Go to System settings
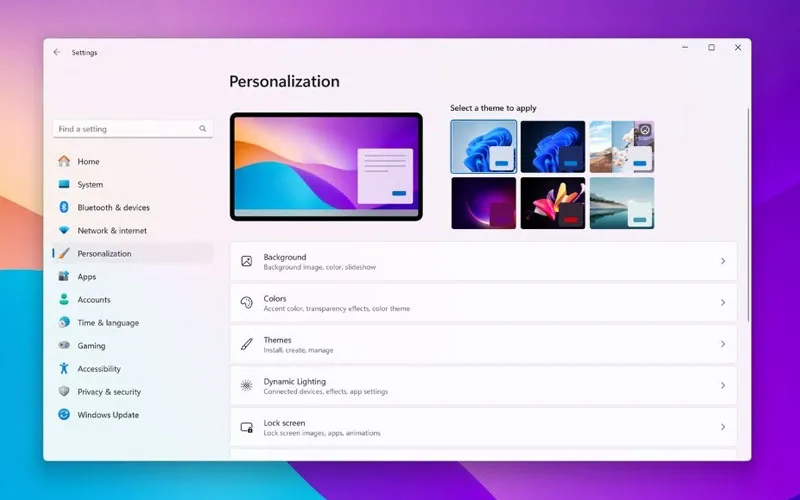 coord(133,184)
